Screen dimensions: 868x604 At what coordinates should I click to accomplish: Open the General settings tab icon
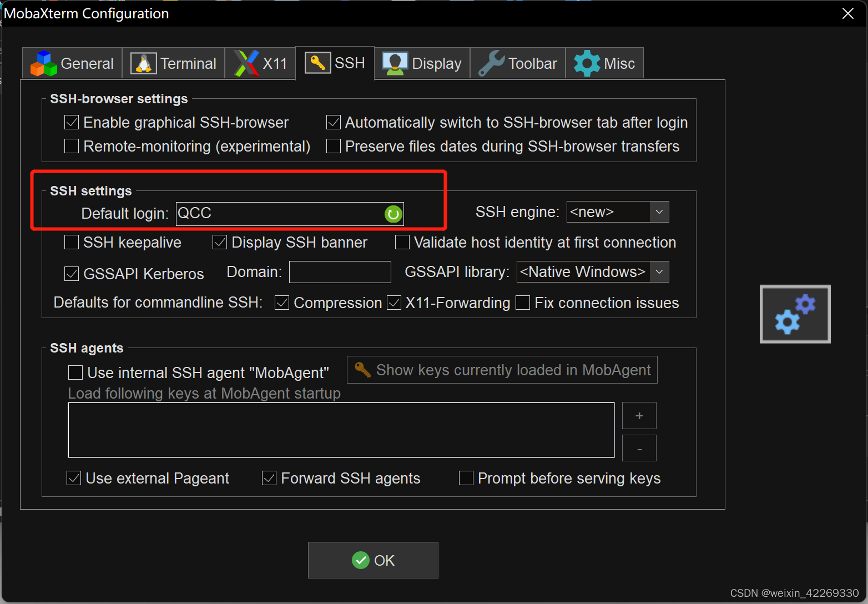pos(43,63)
